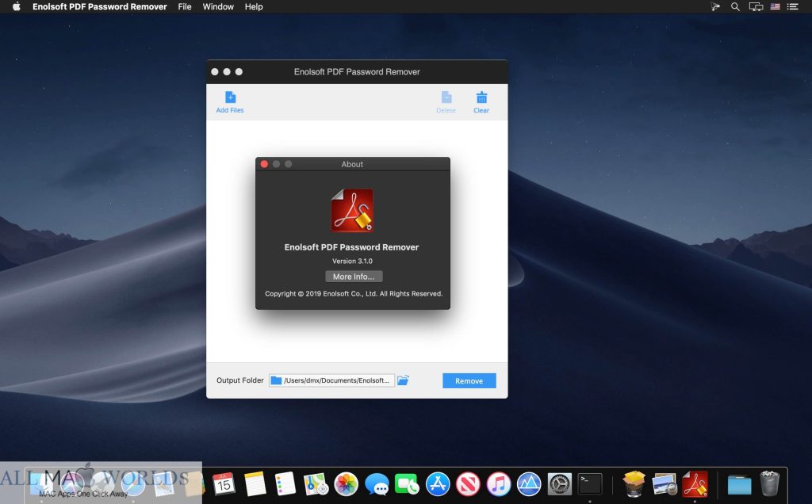
Task: Launch FaceTime from the dock
Action: tap(407, 484)
